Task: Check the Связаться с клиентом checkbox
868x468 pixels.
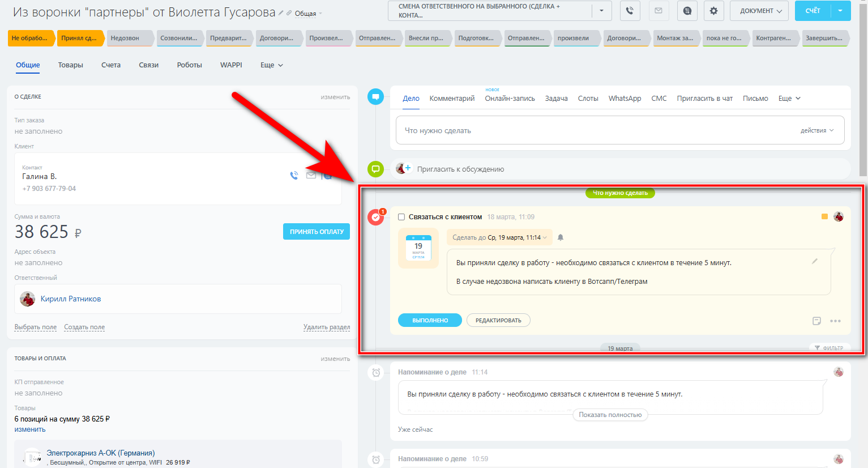Action: click(x=401, y=217)
